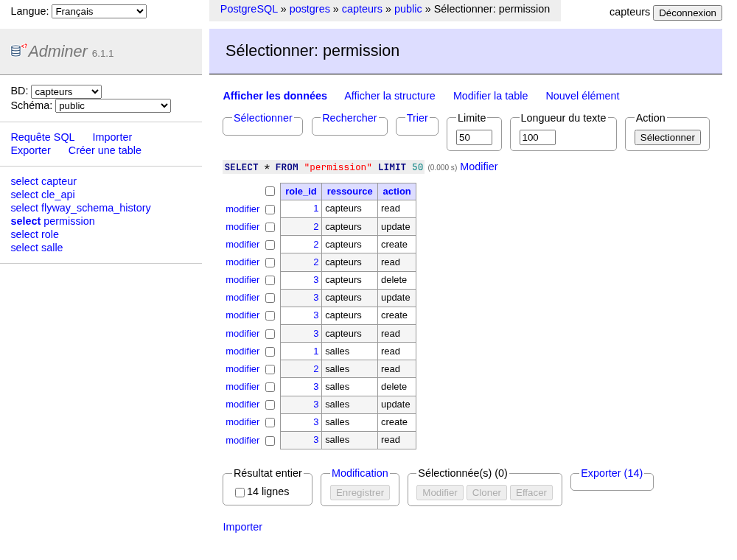The height and width of the screenshot is (560, 737).
Task: Expand the Trier fieldset
Action: 417,118
